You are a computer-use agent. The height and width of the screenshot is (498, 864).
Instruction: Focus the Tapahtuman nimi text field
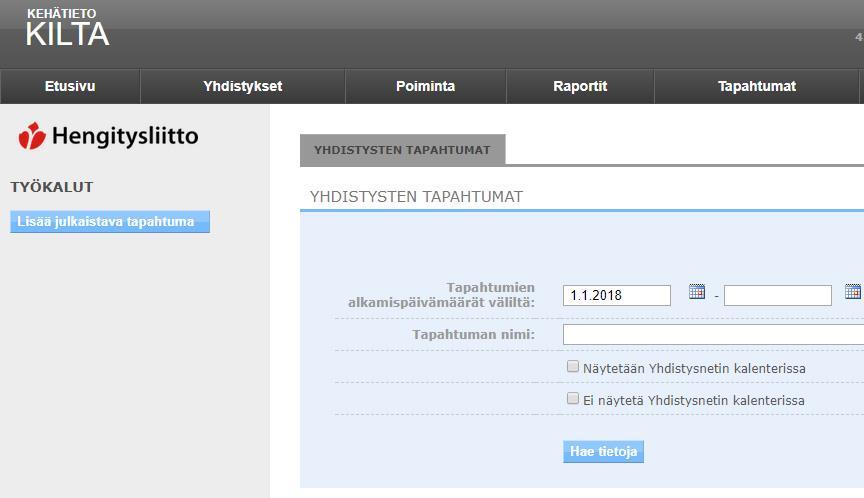click(x=714, y=334)
